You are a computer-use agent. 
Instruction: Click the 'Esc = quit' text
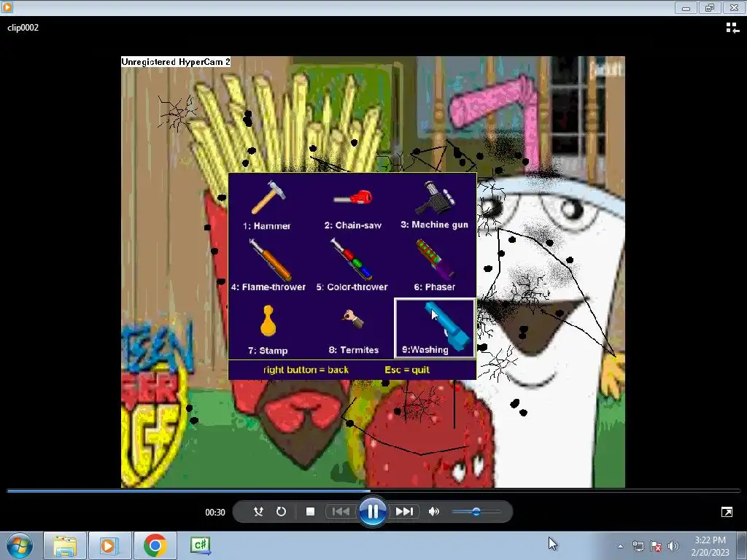point(407,370)
